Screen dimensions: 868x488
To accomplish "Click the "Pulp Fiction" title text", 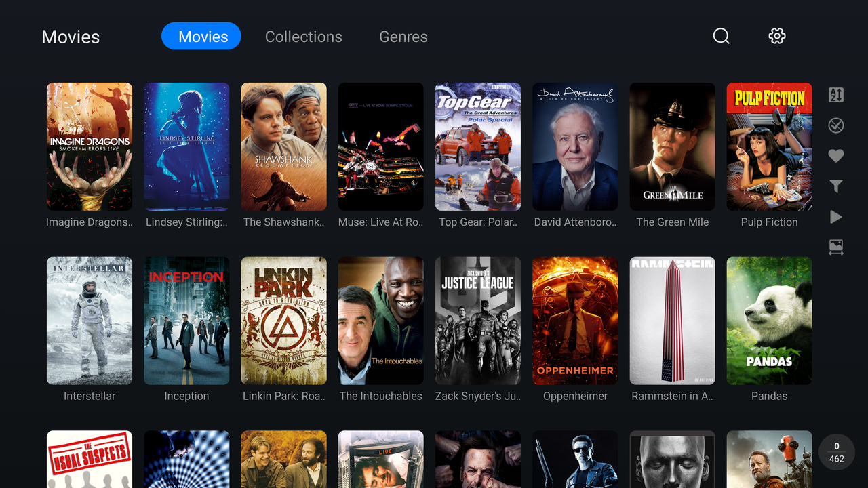I will pyautogui.click(x=769, y=222).
